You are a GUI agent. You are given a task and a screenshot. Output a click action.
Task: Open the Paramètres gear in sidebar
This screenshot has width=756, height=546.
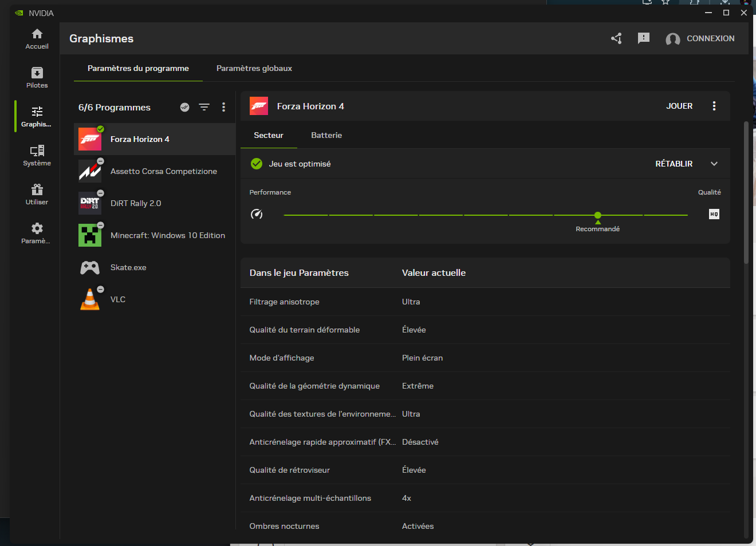[37, 234]
